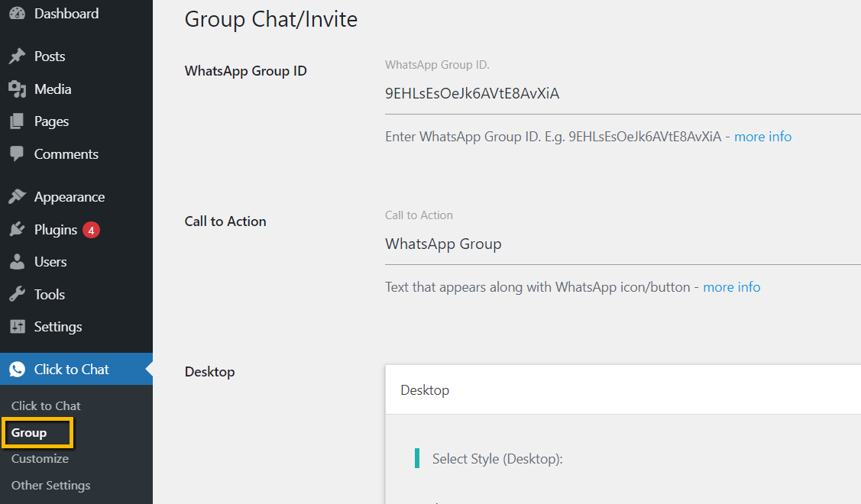Open more info link for Group ID

[x=762, y=136]
